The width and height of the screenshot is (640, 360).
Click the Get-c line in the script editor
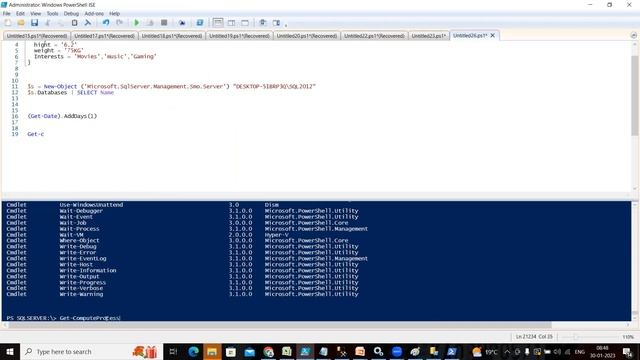(x=36, y=134)
